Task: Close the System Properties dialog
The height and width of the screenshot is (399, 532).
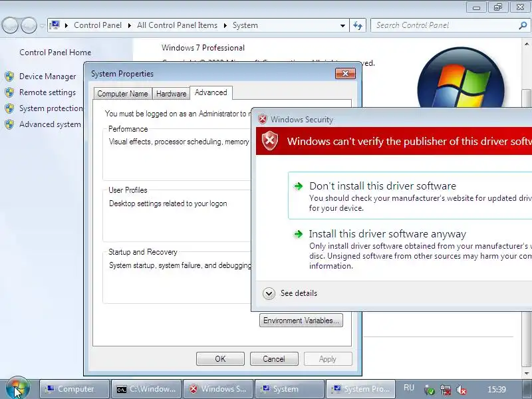Action: (x=345, y=73)
